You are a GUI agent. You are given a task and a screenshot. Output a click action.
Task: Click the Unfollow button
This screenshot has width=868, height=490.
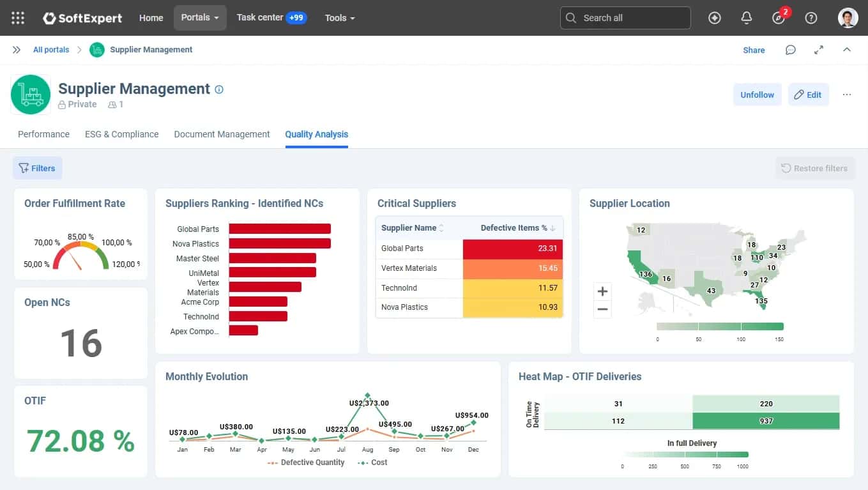tap(758, 95)
